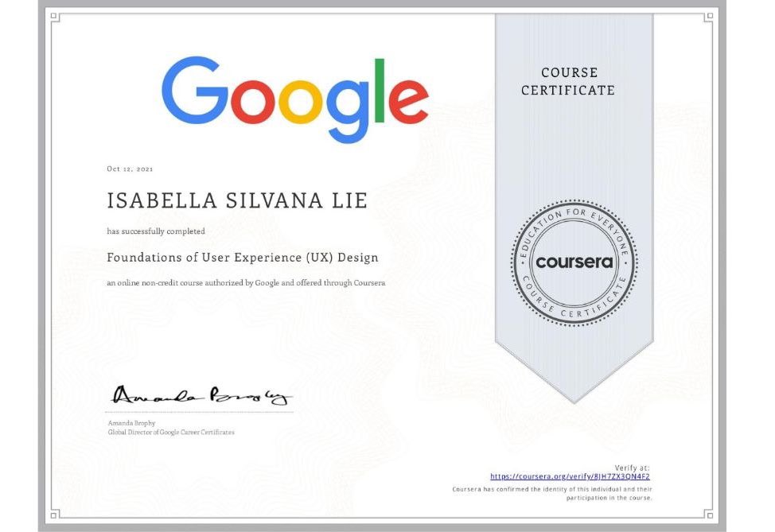Click course title Foundations of User Experience (UX) Design

(243, 258)
